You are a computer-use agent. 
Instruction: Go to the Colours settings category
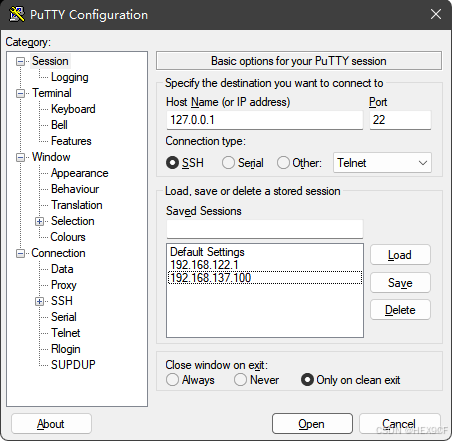tap(68, 237)
